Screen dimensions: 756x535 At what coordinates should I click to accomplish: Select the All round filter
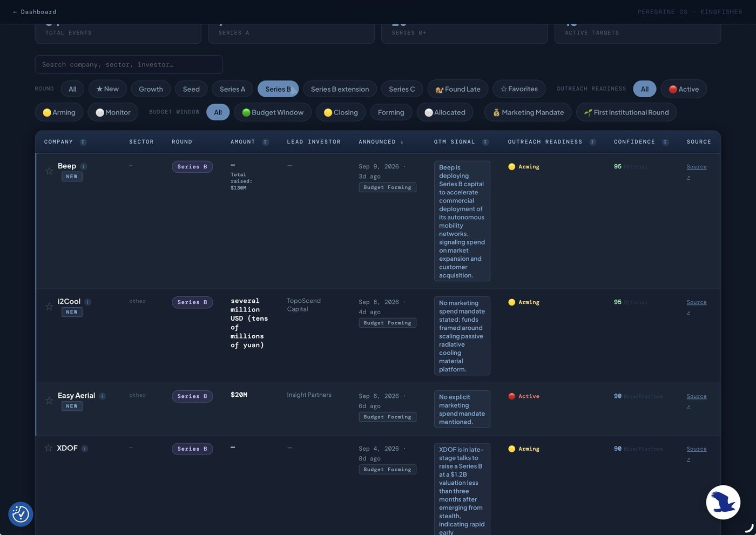pos(72,89)
